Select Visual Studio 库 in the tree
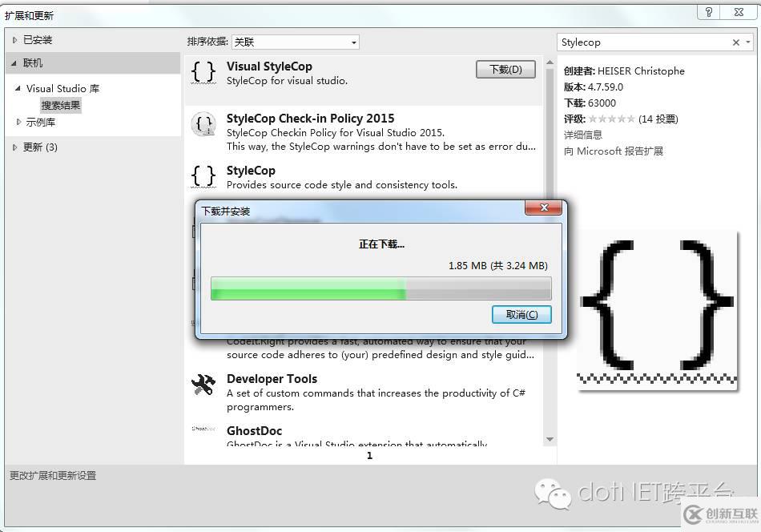 tap(63, 88)
